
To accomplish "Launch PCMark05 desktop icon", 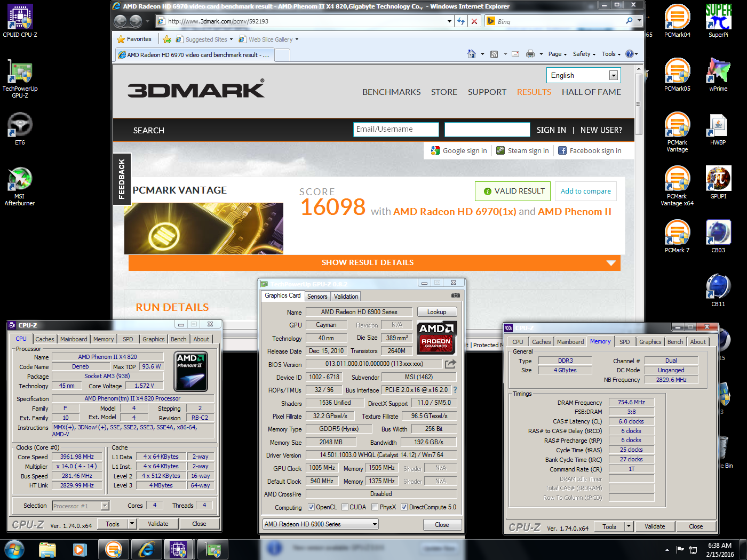I will (x=677, y=75).
